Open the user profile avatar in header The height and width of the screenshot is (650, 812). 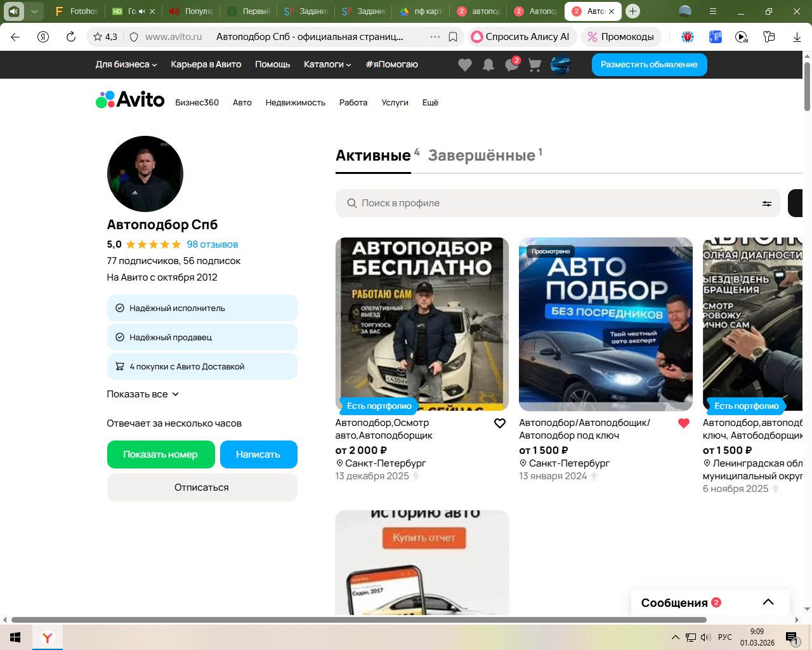(561, 65)
